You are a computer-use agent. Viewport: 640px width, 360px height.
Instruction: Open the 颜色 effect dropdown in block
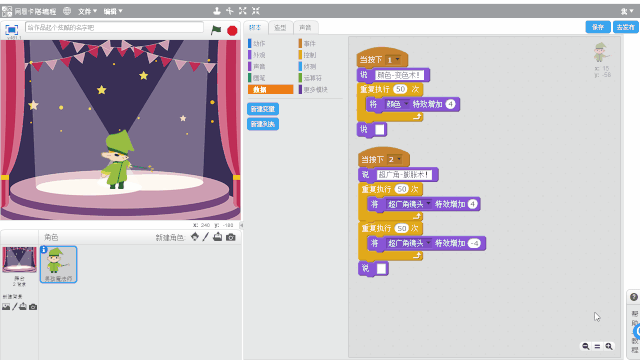click(x=397, y=104)
